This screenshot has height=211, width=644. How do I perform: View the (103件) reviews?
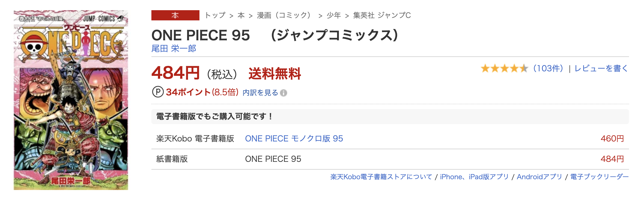548,69
